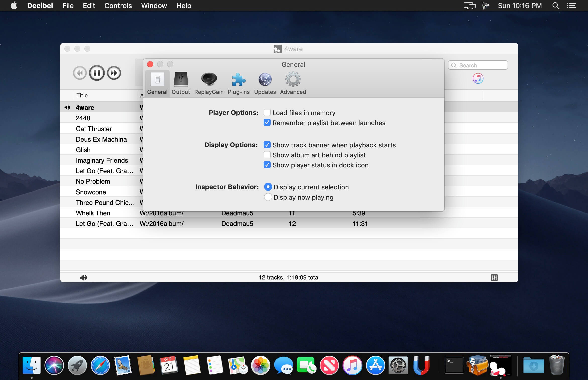Open the ReplayGain preferences tab
Viewport: 588px width, 380px height.
[209, 83]
